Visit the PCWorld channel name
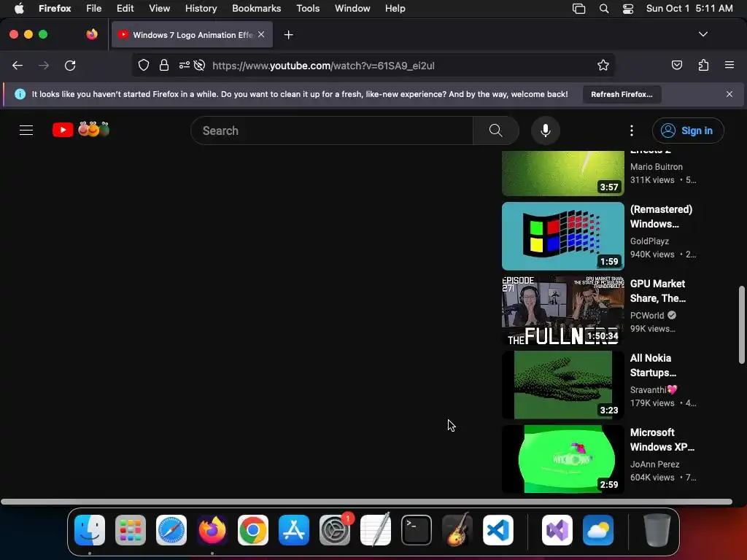The height and width of the screenshot is (560, 747). click(x=647, y=315)
